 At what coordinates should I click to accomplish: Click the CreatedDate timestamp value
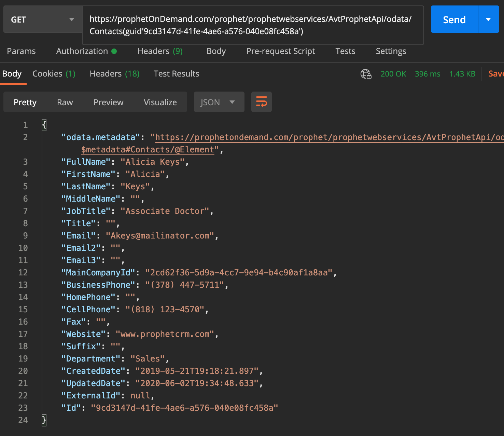tap(197, 371)
